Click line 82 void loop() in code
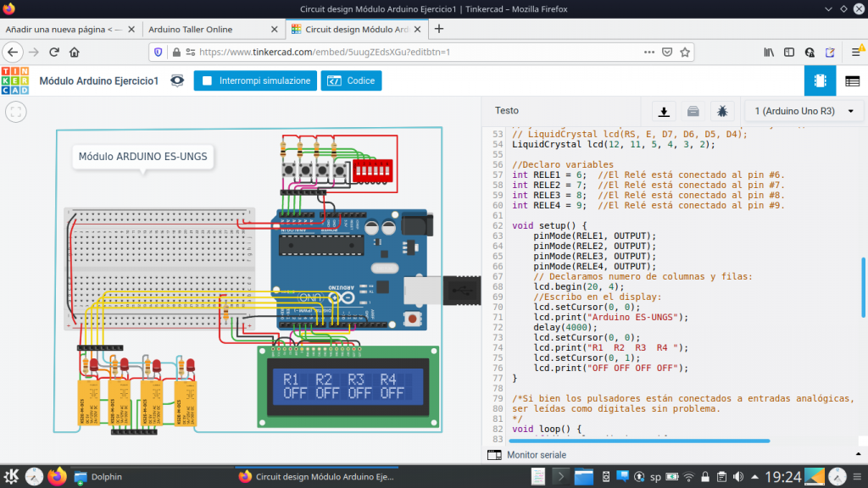This screenshot has height=488, width=868. click(x=547, y=429)
